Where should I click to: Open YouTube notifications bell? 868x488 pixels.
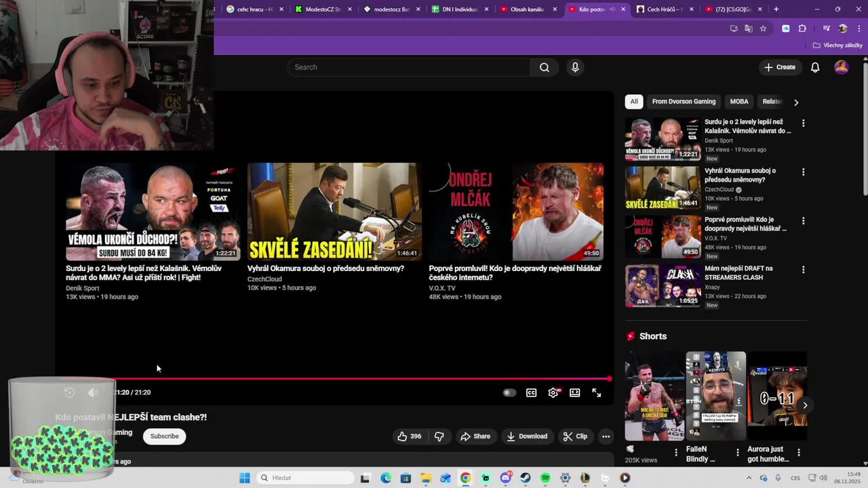point(815,67)
